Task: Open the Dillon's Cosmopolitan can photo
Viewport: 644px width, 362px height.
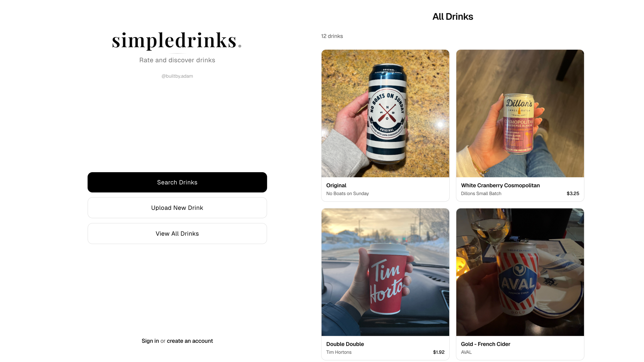Action: pos(520,113)
